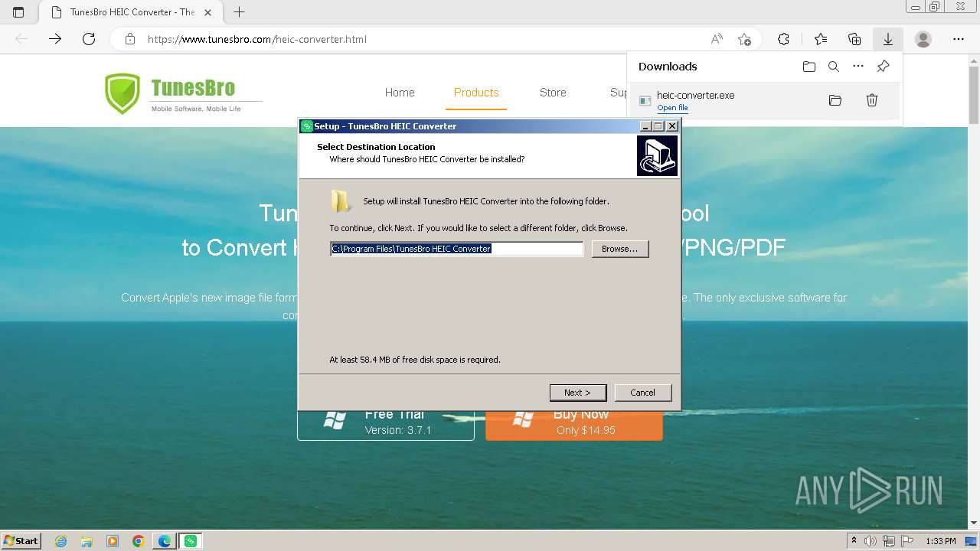Pin the Downloads panel
This screenshot has width=980, height=551.
(883, 67)
